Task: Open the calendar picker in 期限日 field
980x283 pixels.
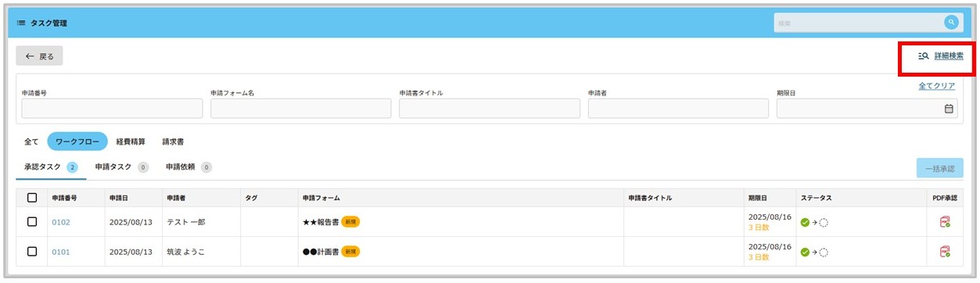Action: (x=949, y=109)
